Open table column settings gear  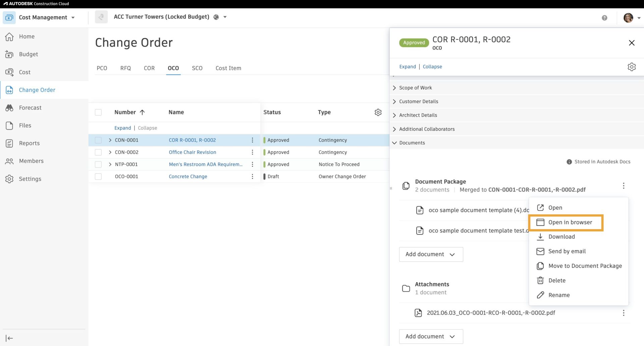(x=378, y=112)
